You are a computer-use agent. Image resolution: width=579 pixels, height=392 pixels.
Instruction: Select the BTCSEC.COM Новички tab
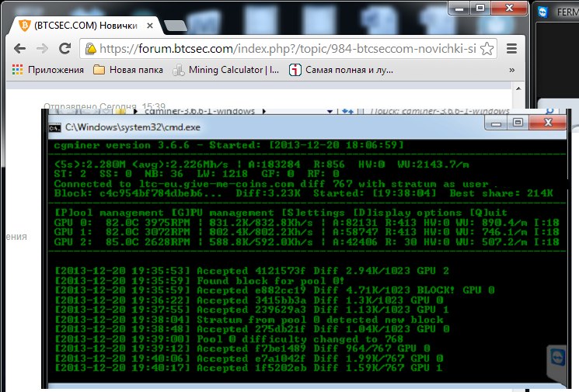tap(85, 26)
